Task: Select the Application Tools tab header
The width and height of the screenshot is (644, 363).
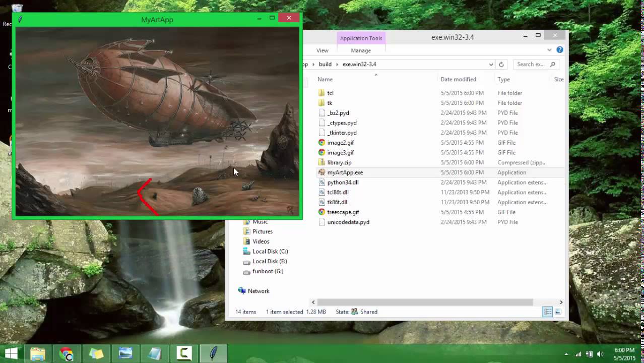Action: point(361,38)
